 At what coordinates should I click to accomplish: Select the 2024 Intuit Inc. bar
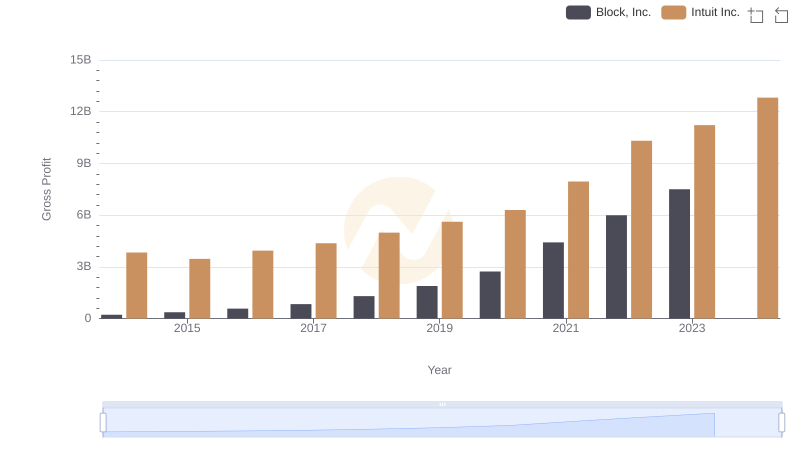[x=767, y=208]
